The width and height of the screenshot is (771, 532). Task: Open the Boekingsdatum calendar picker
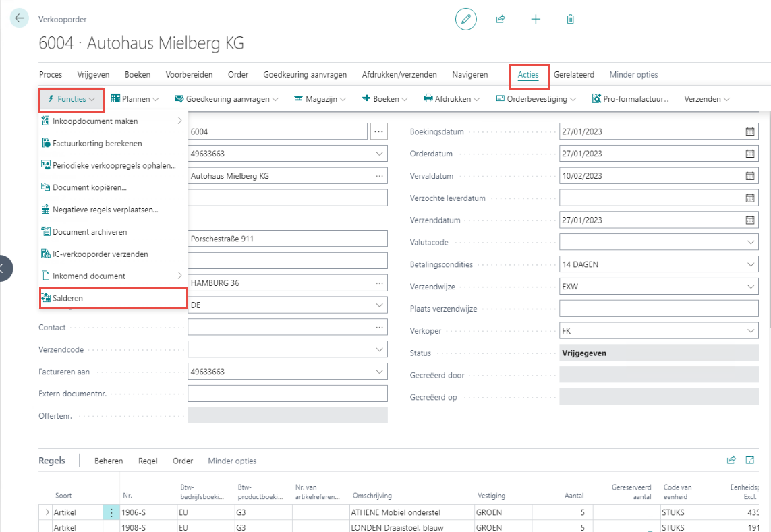[x=749, y=131]
